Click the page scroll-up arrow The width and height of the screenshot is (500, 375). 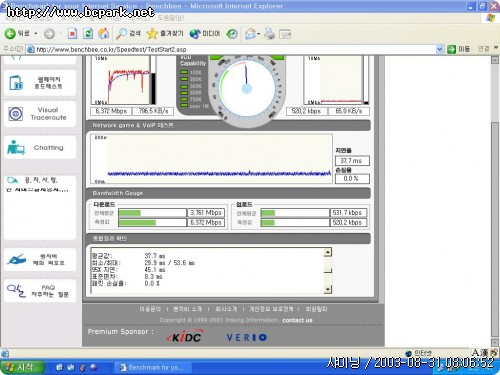tap(495, 60)
